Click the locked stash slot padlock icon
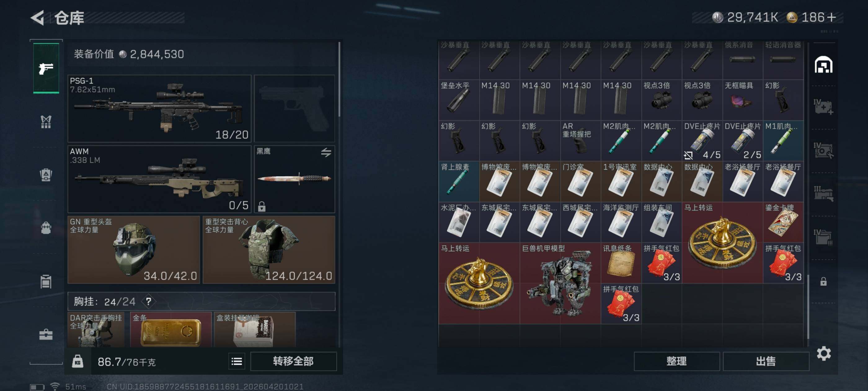This screenshot has height=391, width=868. coord(823,281)
